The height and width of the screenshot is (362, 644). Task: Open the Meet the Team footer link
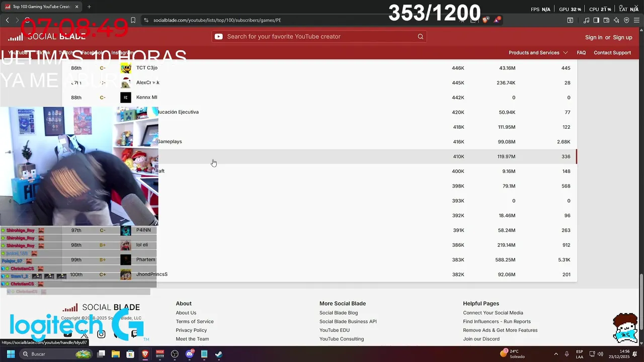coord(192,339)
